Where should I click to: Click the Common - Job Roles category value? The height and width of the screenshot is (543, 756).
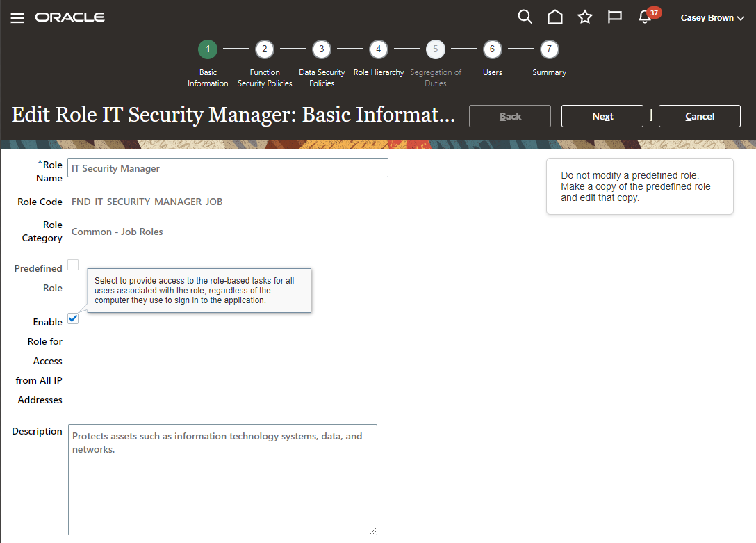tap(117, 232)
